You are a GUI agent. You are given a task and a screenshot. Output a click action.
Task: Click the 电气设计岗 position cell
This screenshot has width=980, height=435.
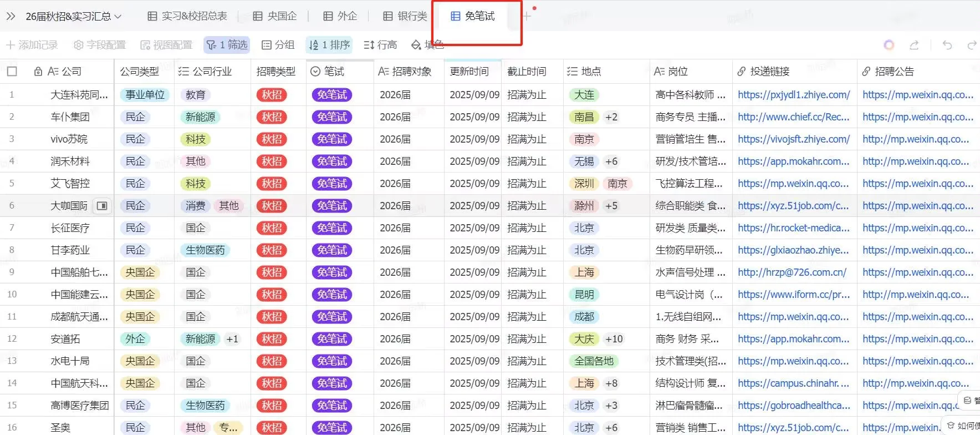point(691,295)
